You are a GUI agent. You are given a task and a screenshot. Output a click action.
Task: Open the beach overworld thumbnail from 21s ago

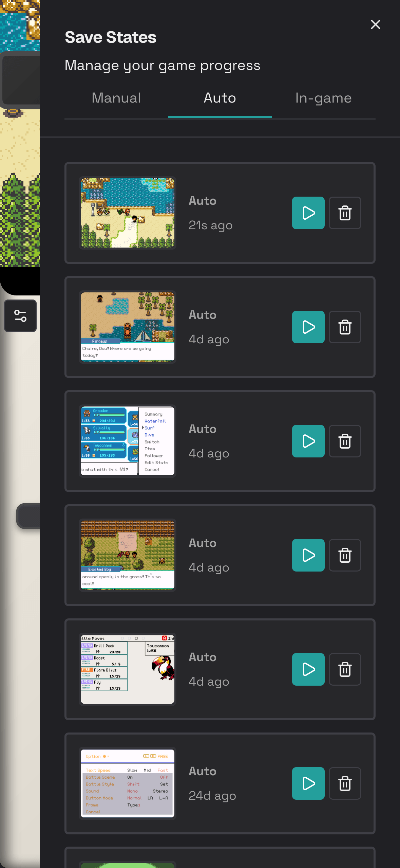pyautogui.click(x=128, y=213)
